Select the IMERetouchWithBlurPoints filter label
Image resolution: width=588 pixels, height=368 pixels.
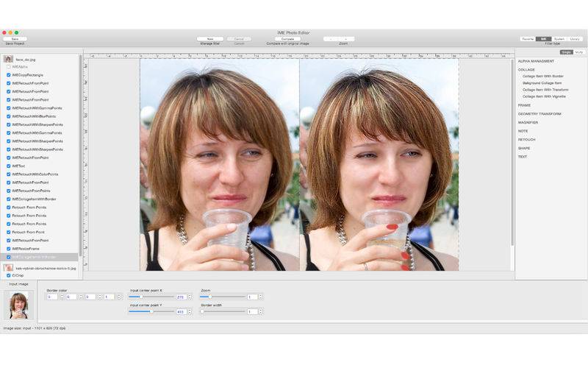(x=34, y=116)
